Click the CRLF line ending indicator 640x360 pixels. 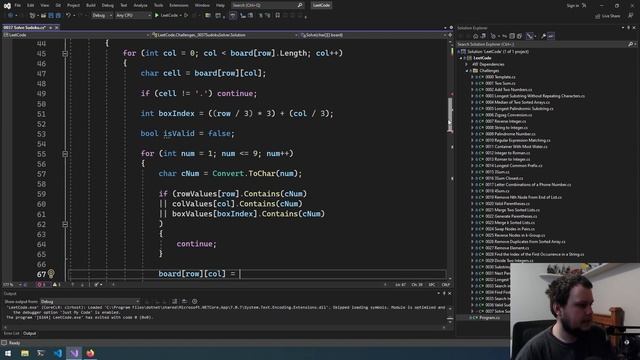pos(445,284)
